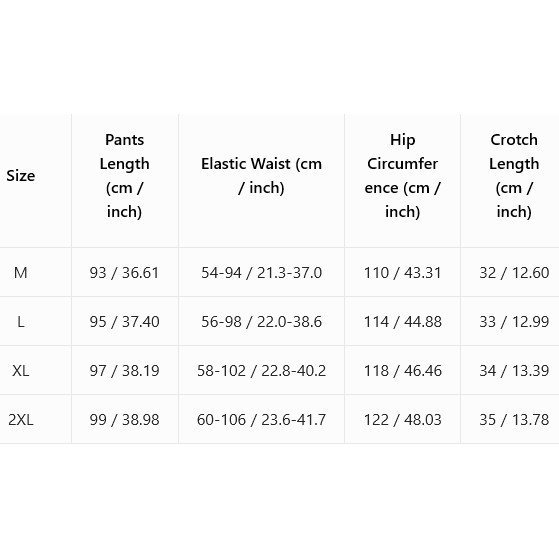559x559 pixels.
Task: Click the Elastic Waist column header
Action: pos(261,176)
